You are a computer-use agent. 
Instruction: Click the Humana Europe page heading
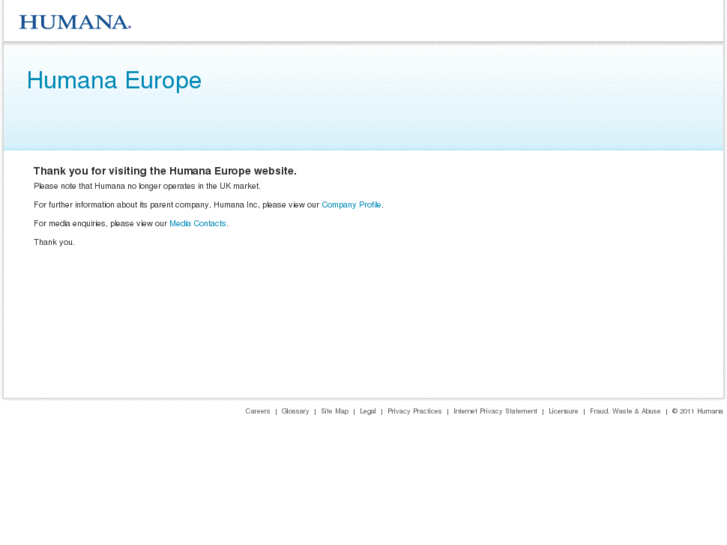pyautogui.click(x=114, y=81)
